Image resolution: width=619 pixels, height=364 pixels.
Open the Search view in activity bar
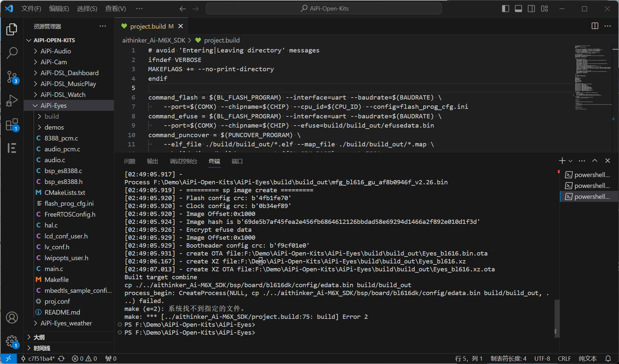[x=12, y=53]
